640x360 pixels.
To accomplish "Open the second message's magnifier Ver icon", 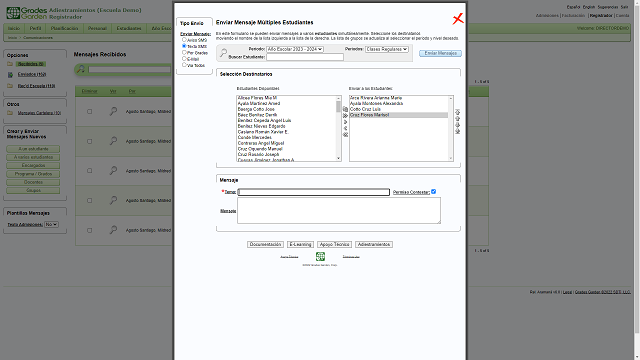I will pos(113,141).
